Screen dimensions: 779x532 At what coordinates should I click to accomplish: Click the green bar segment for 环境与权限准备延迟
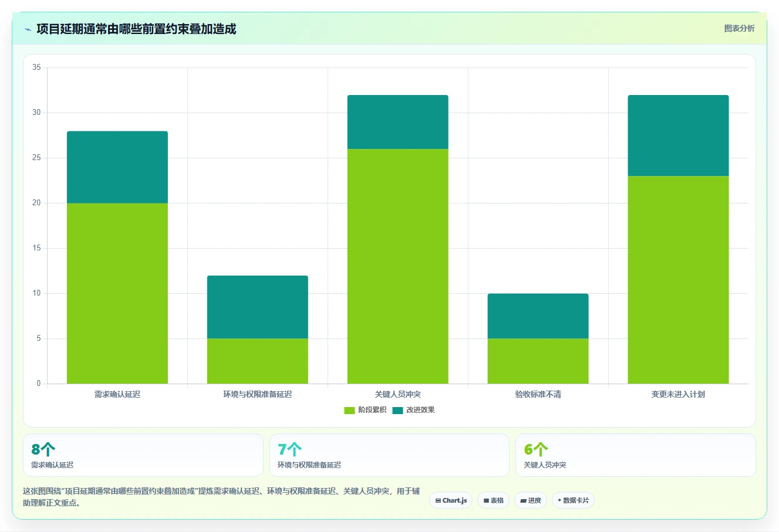pos(258,361)
